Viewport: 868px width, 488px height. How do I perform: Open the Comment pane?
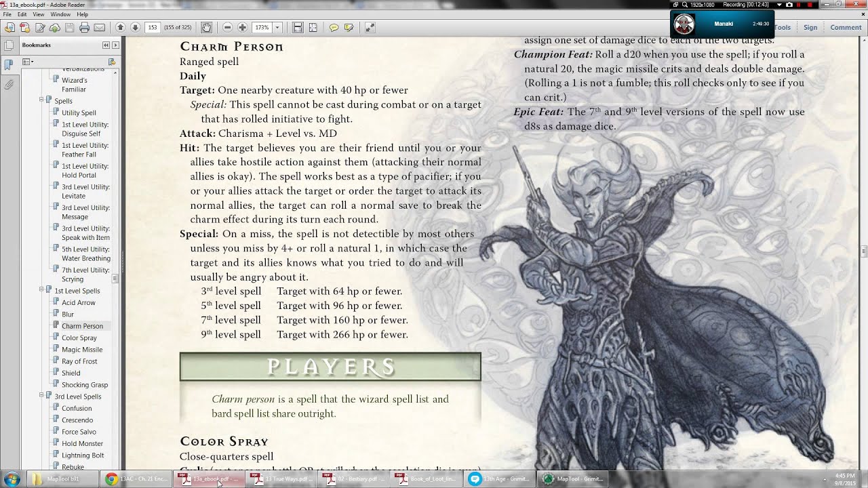(x=846, y=28)
